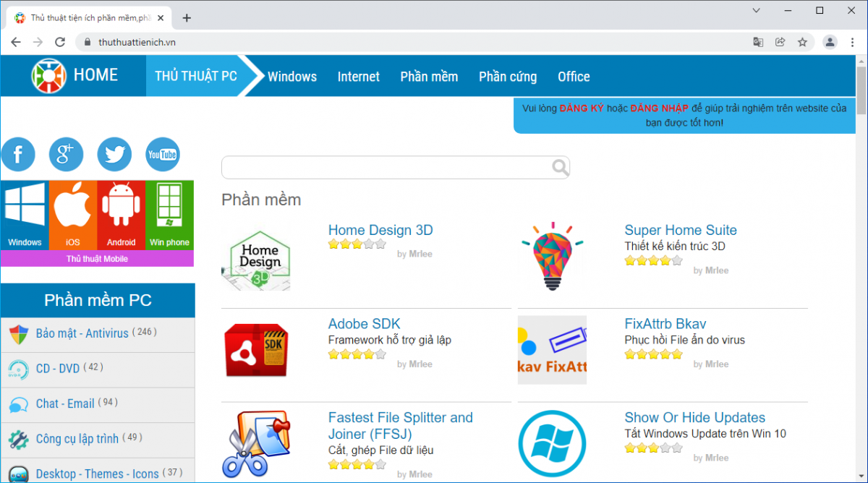The image size is (868, 483).
Task: Bookmark this page with star icon
Action: tap(802, 42)
